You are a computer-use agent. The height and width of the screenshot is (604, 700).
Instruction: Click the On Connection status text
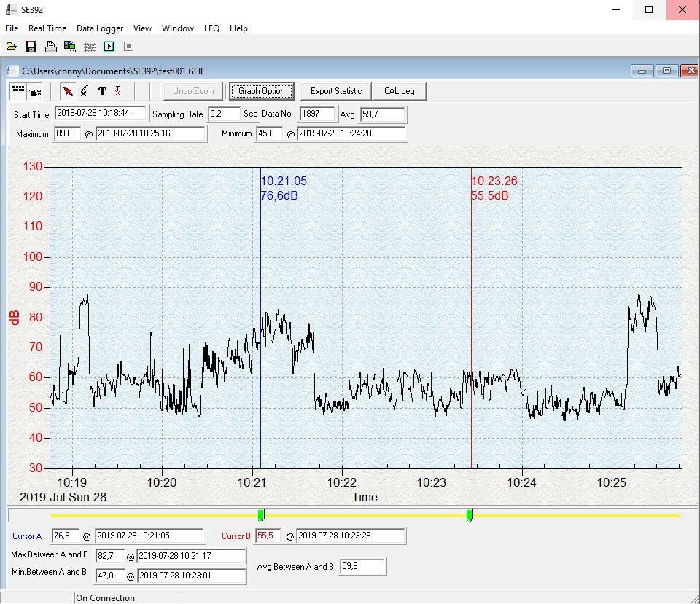click(105, 597)
